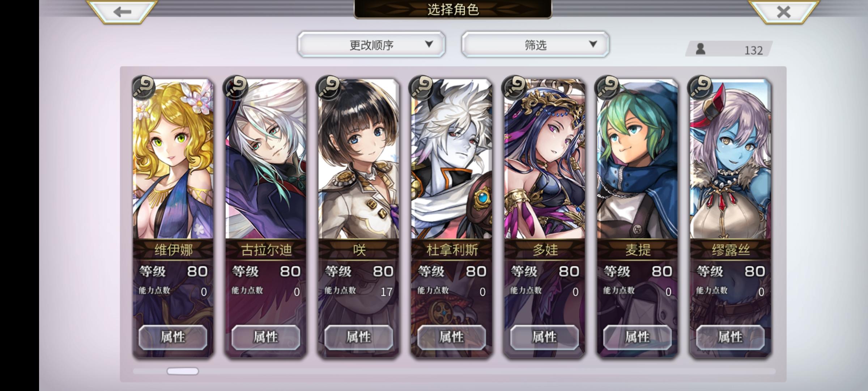Click the back arrow button
Image resolution: width=868 pixels, height=391 pixels.
(x=122, y=12)
